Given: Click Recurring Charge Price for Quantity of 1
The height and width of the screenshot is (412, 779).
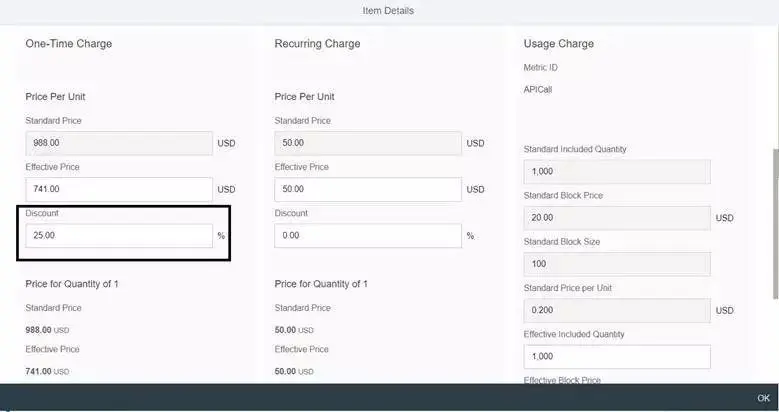Looking at the screenshot, I should (321, 284).
